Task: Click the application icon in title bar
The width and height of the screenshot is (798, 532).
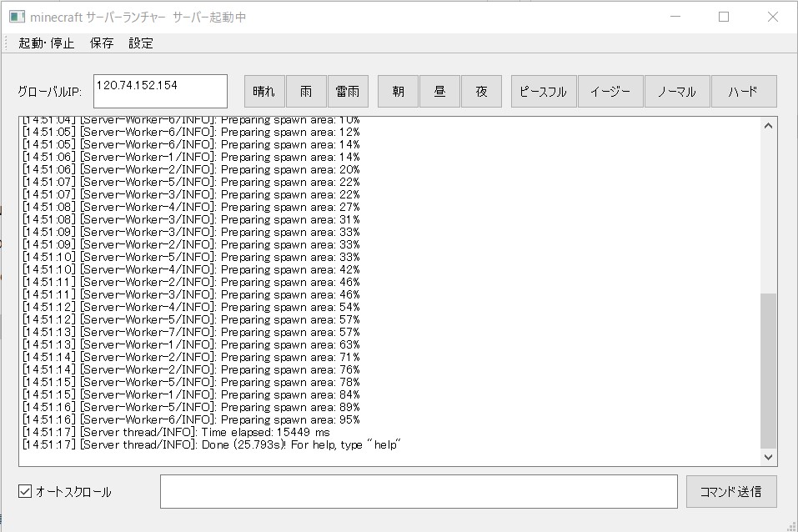Action: (17, 17)
